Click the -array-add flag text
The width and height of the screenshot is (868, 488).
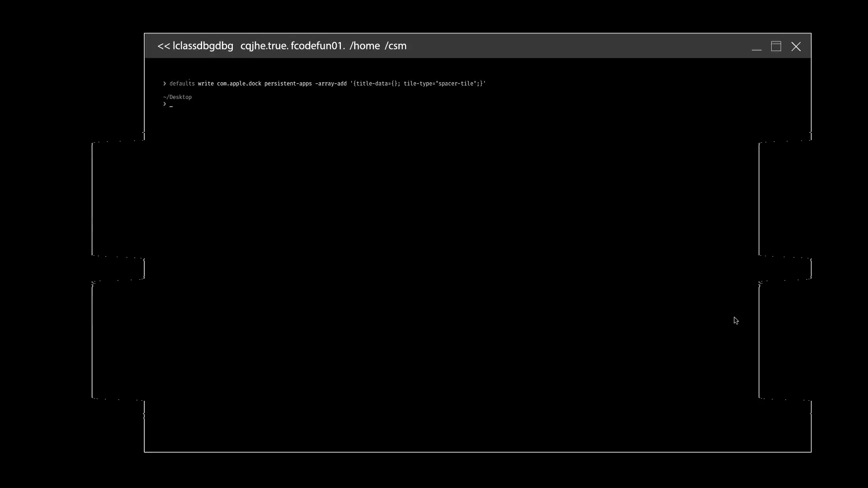coord(330,84)
